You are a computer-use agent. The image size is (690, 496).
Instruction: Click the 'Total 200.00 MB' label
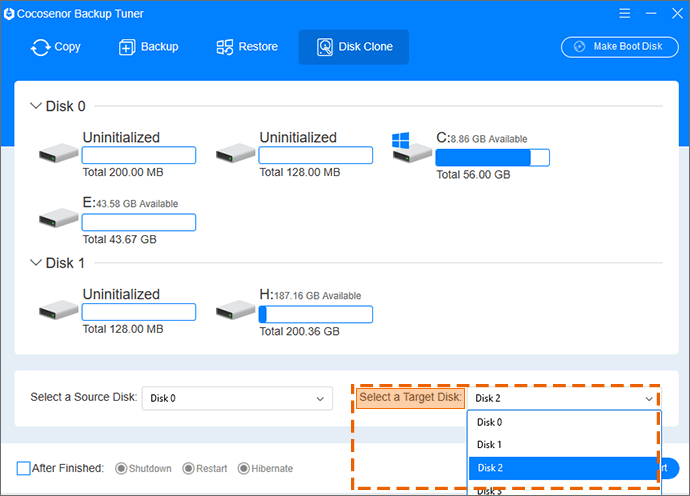(x=123, y=172)
